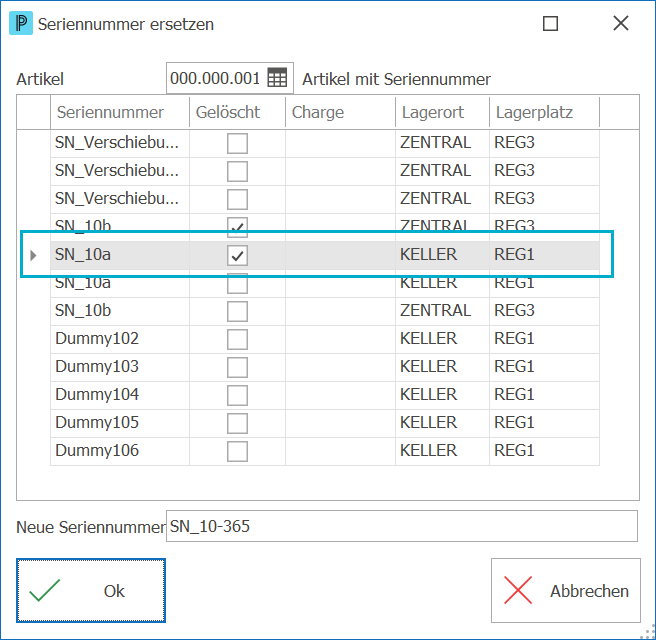The image size is (656, 640).
Task: Tick Gelöscht for the unchecked SN_10b row
Action: click(x=237, y=311)
